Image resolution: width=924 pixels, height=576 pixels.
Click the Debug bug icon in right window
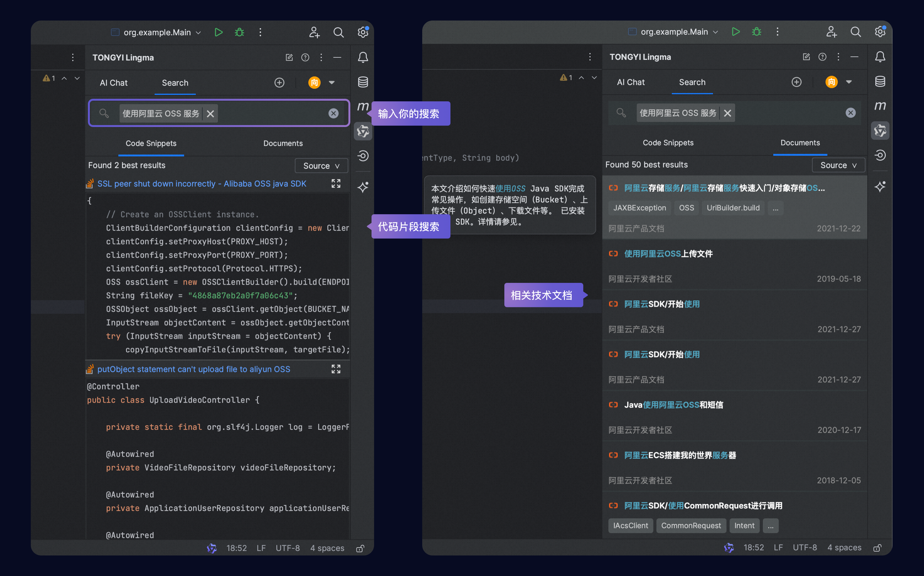pos(756,32)
